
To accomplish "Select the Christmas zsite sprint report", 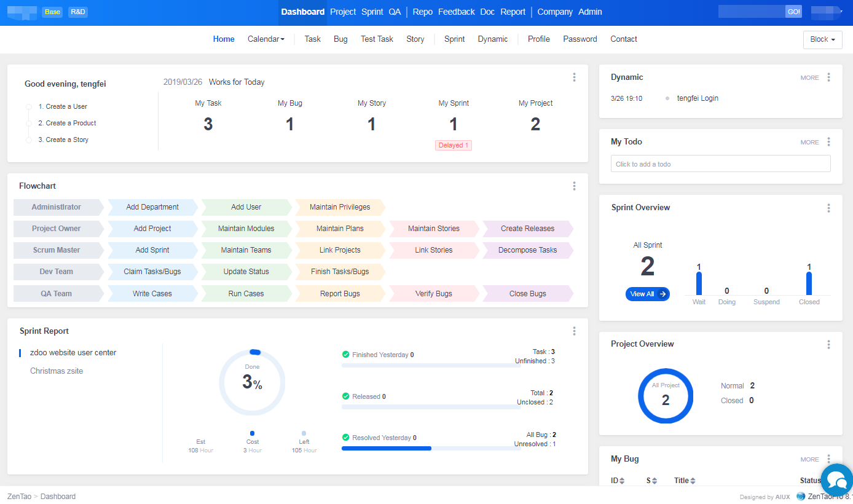I will [x=56, y=371].
